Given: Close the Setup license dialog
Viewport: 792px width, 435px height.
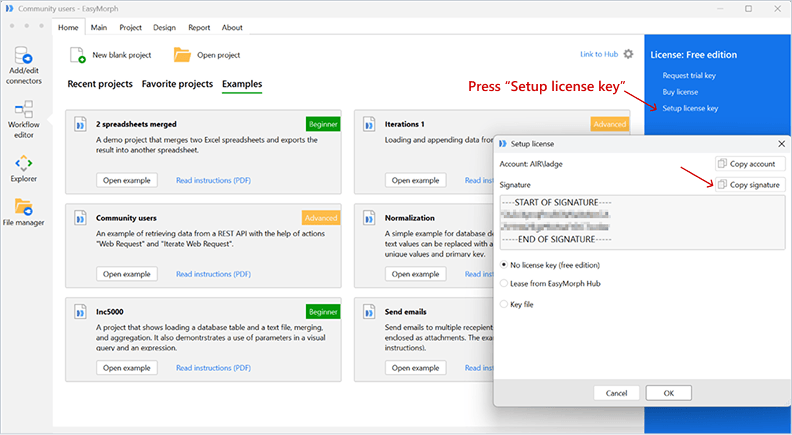Looking at the screenshot, I should [x=781, y=144].
